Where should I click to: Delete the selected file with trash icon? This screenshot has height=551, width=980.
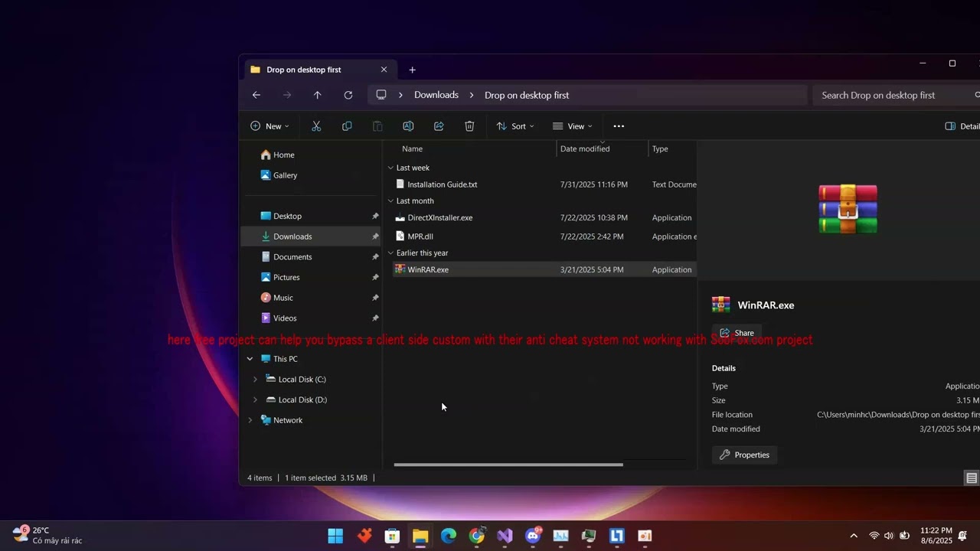coord(469,126)
